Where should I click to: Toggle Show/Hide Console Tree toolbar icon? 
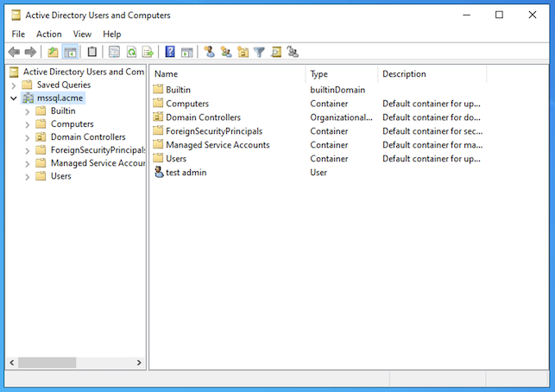[70, 52]
